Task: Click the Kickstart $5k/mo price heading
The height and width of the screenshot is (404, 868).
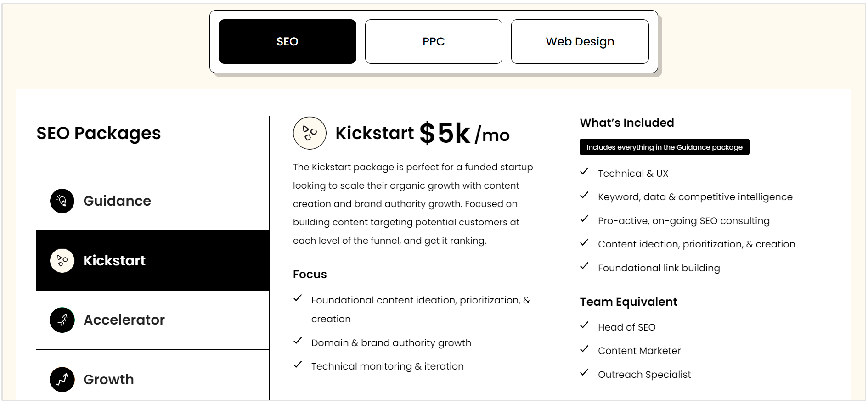Action: (x=423, y=134)
